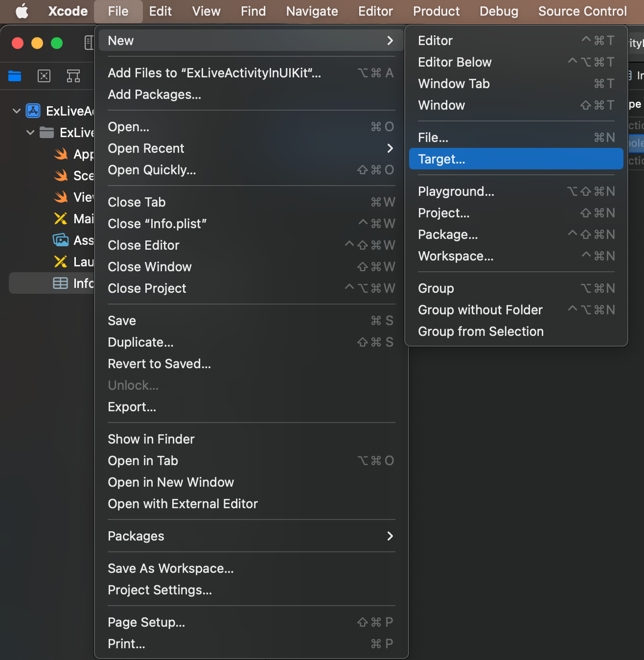The height and width of the screenshot is (660, 644).
Task: Click Close Project menu item
Action: [251, 288]
